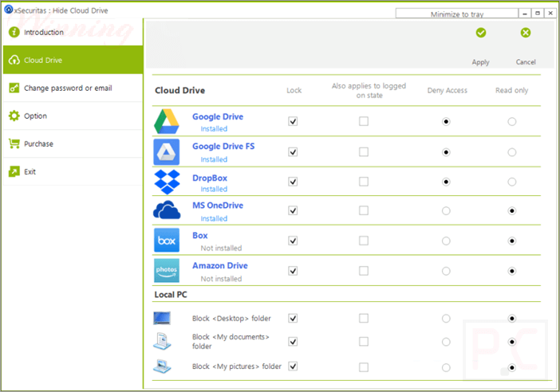Open the Purchase page

(x=73, y=143)
